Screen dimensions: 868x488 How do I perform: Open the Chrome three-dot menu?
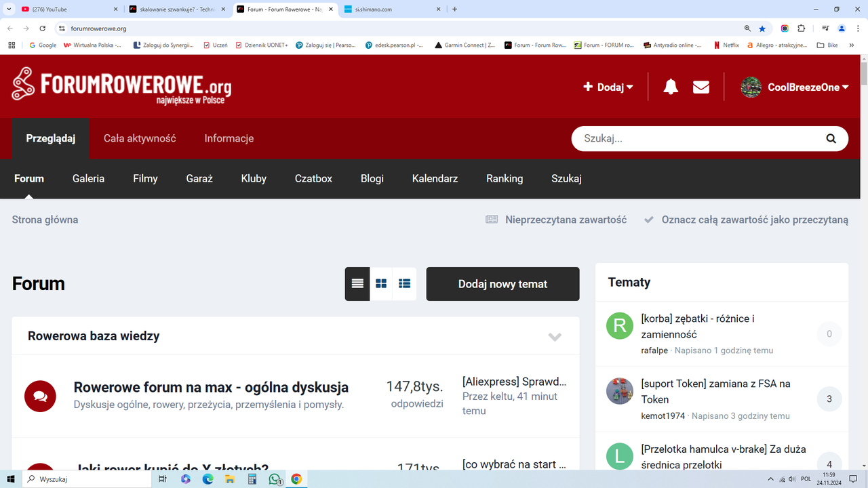(856, 28)
